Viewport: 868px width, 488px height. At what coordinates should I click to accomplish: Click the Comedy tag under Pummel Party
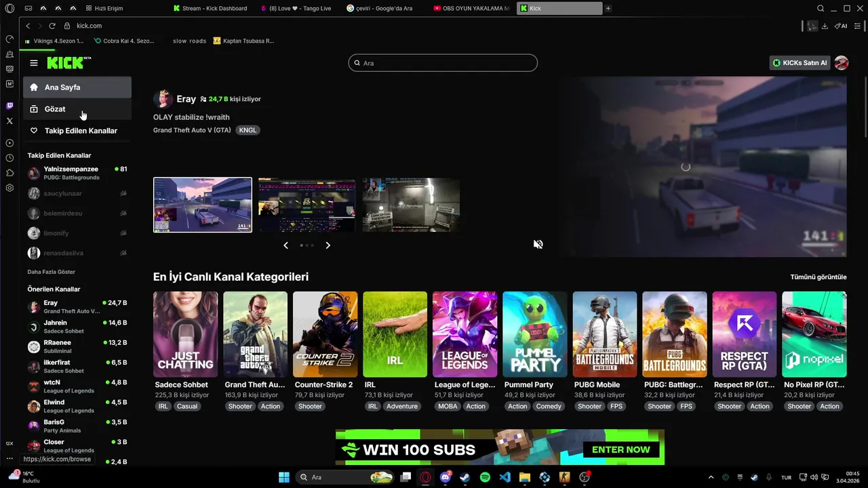[549, 407]
